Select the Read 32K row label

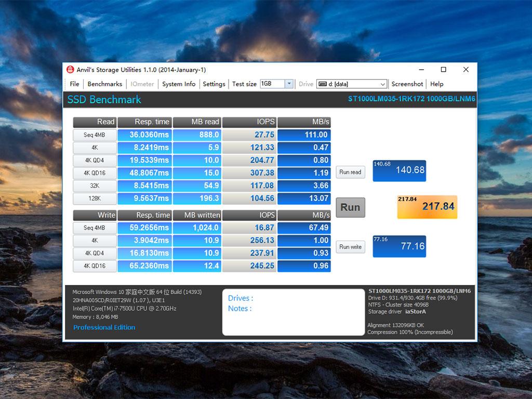click(x=95, y=186)
